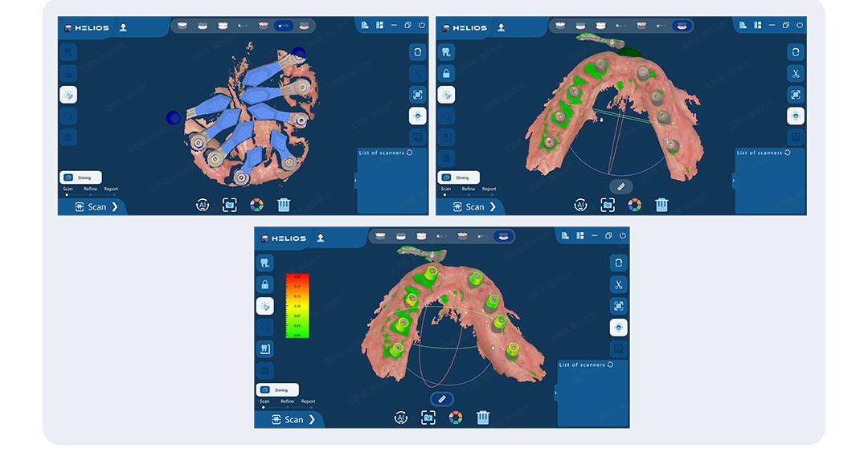The width and height of the screenshot is (868, 452).
Task: Select scissors cut tool in heat-map window
Action: coord(618,285)
